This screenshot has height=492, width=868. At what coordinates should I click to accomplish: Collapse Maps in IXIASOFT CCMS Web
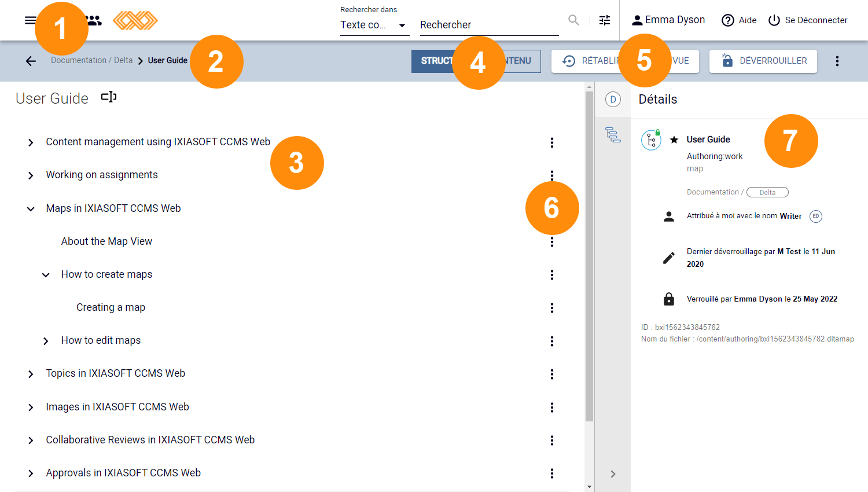pos(31,208)
